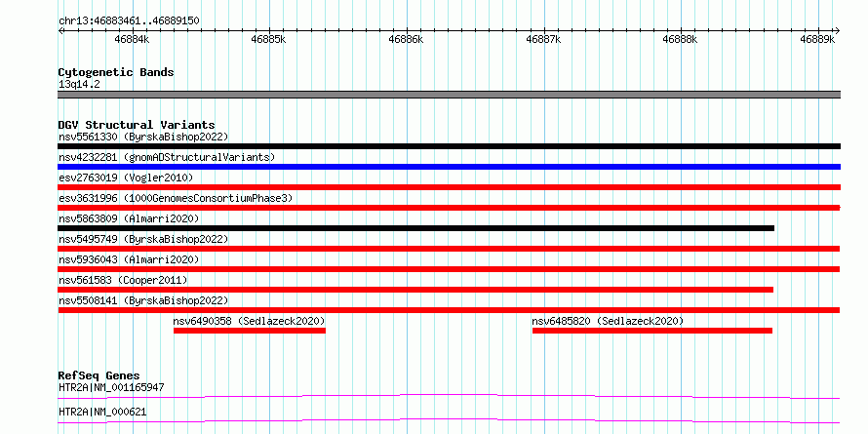868x434 pixels.
Task: Click the black bar of nsv5561330
Action: click(449, 146)
